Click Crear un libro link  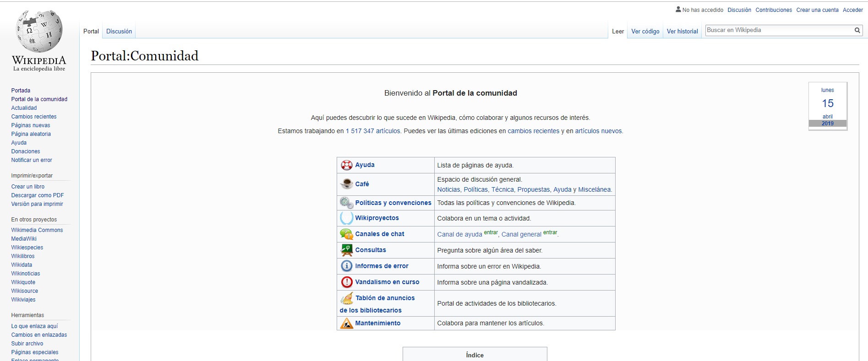[x=28, y=187]
